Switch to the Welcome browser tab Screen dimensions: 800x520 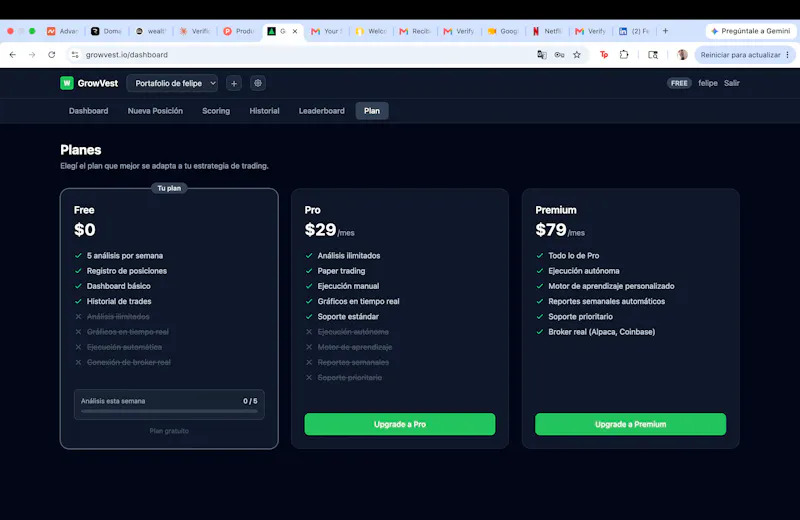coord(371,31)
